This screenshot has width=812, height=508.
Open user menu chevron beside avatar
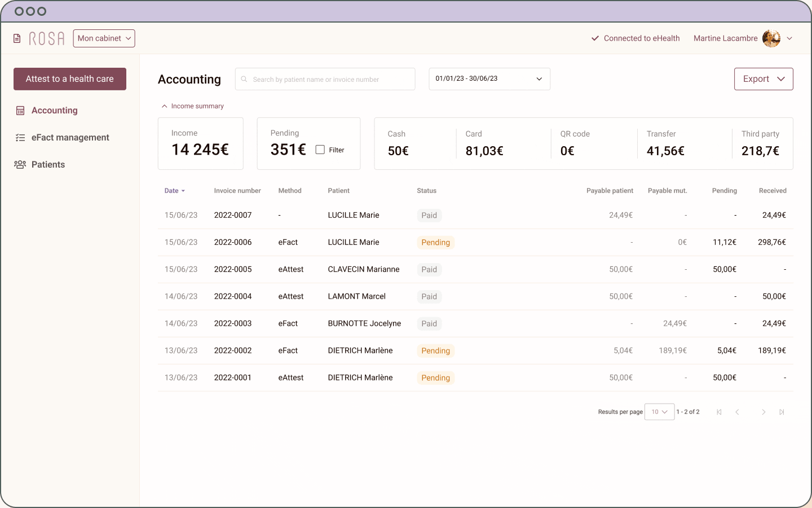(x=789, y=38)
